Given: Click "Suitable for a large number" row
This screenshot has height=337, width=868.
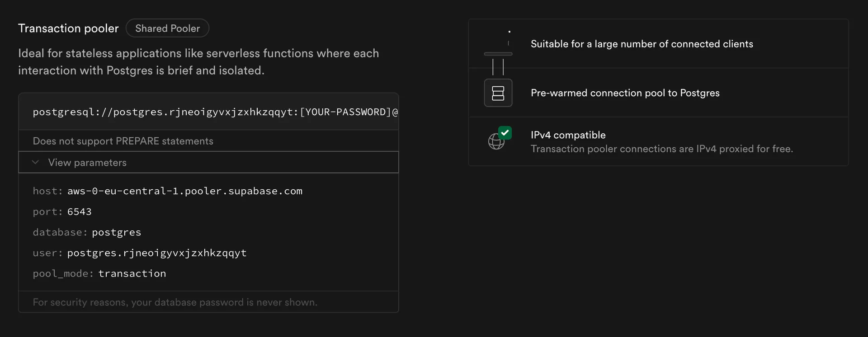Looking at the screenshot, I should tap(642, 44).
